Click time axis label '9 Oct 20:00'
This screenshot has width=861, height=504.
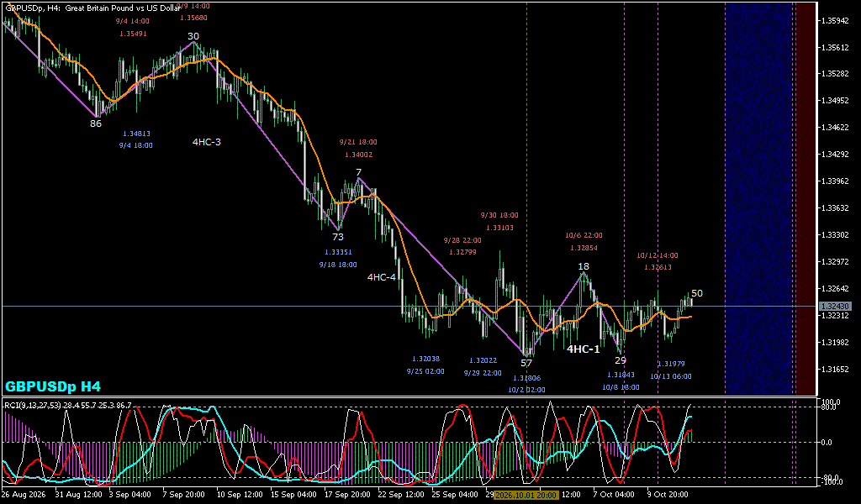pyautogui.click(x=667, y=495)
